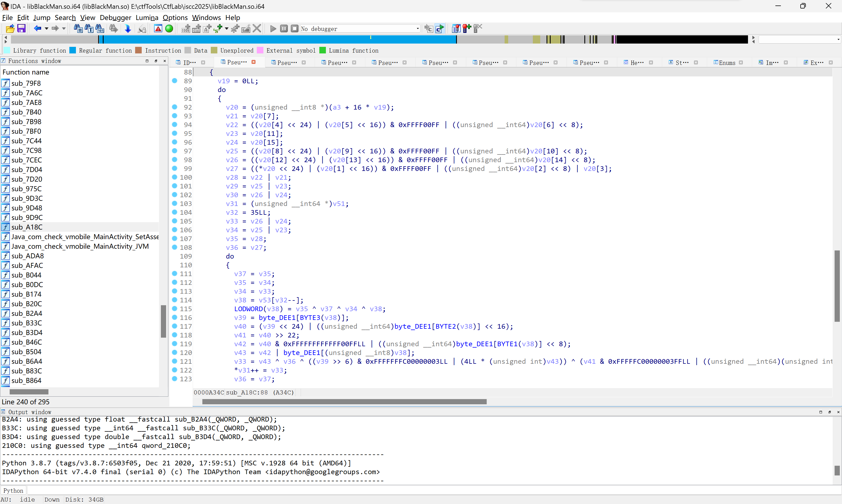Toggle breakpoint dot on line 104
The image size is (842, 504).
[175, 212]
